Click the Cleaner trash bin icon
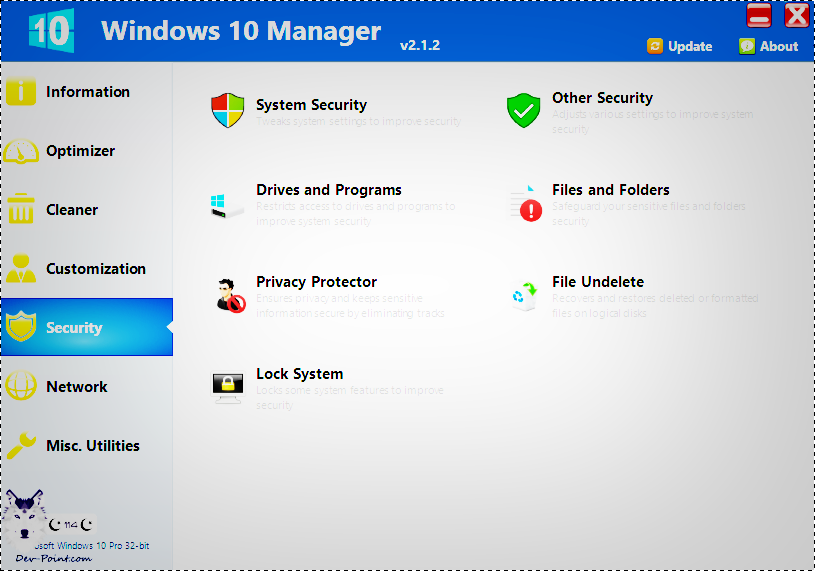Image resolution: width=815 pixels, height=571 pixels. pyautogui.click(x=21, y=210)
